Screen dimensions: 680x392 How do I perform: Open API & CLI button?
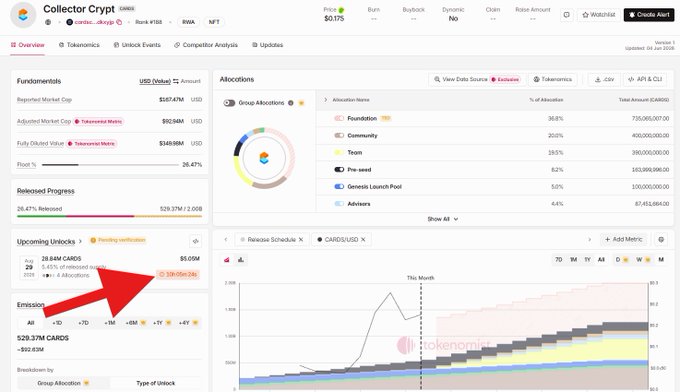click(645, 79)
